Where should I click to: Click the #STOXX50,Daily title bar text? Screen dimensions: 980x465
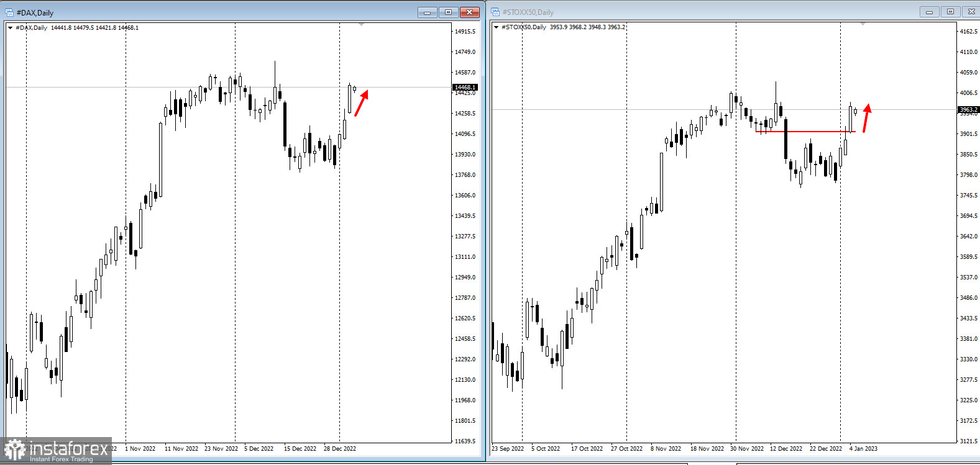pos(528,12)
